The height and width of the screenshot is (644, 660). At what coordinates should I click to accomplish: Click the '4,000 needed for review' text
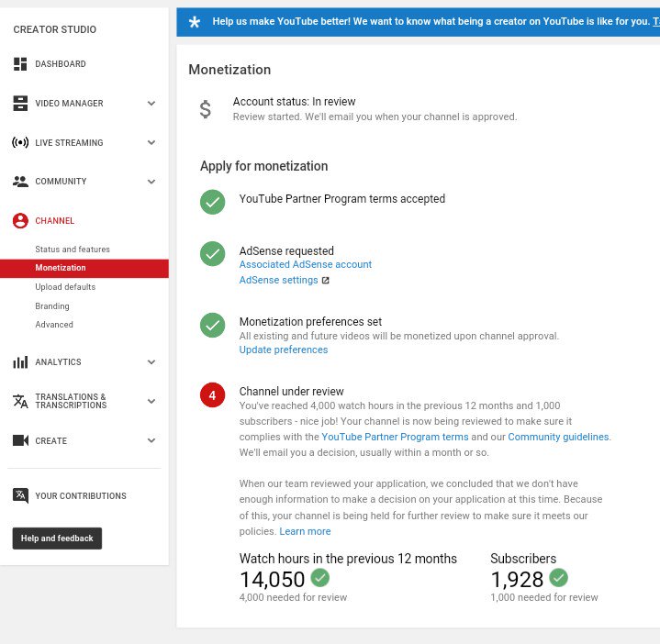pos(293,597)
